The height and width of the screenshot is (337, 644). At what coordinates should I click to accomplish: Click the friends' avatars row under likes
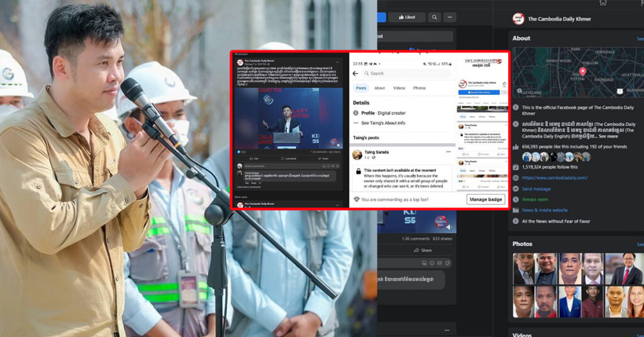[556, 157]
